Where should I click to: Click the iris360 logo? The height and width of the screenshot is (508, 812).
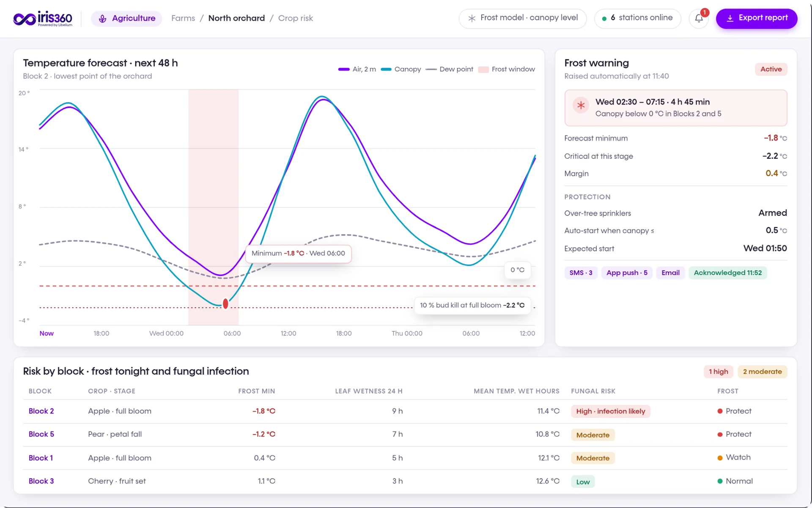pyautogui.click(x=43, y=19)
